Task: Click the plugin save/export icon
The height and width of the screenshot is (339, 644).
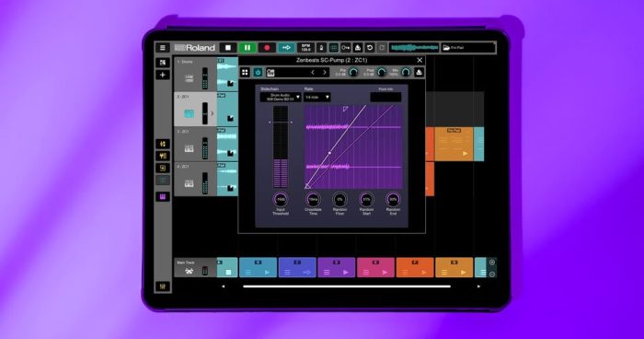Action: (419, 73)
